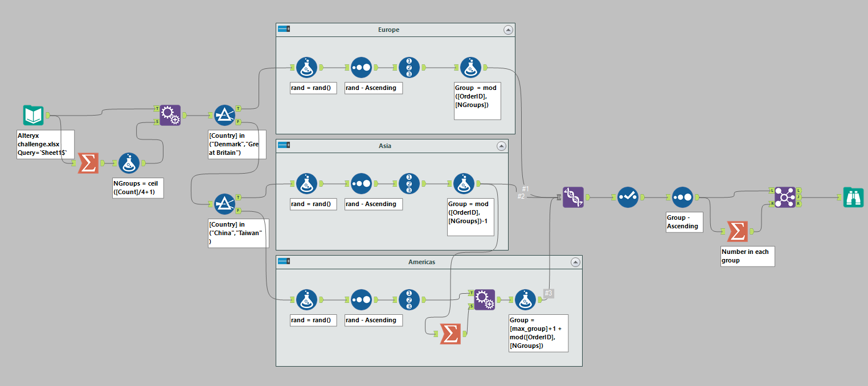This screenshot has width=868, height=386.
Task: Click the Filter tool for Denmark and Great Britain
Action: (x=224, y=114)
